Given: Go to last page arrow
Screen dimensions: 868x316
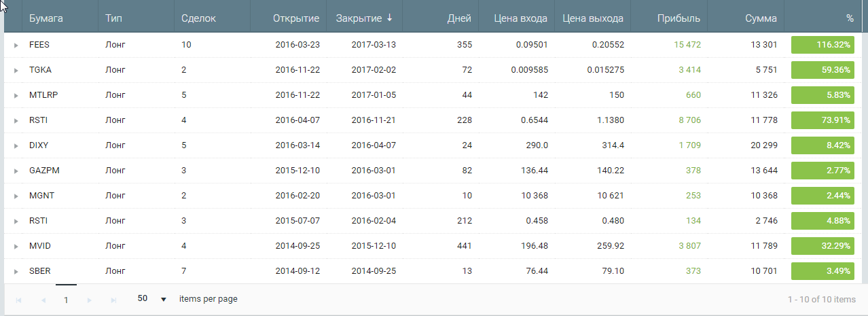Looking at the screenshot, I should click(113, 300).
